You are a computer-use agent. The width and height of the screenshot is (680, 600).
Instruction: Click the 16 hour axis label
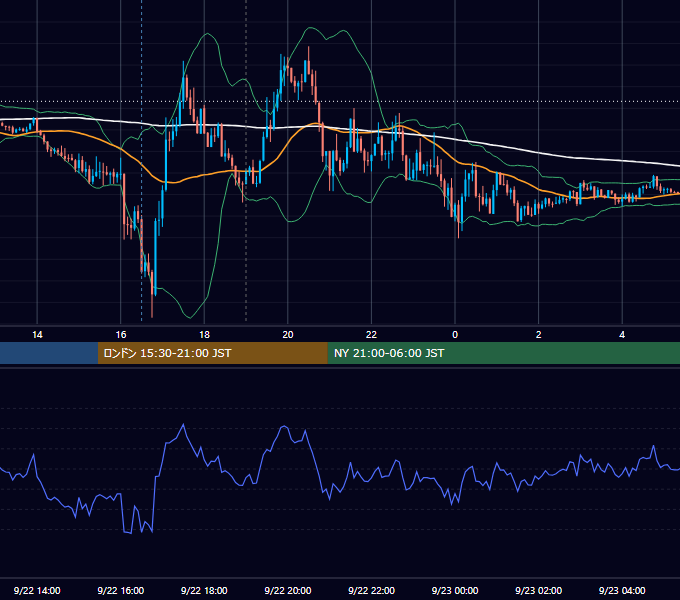click(121, 335)
